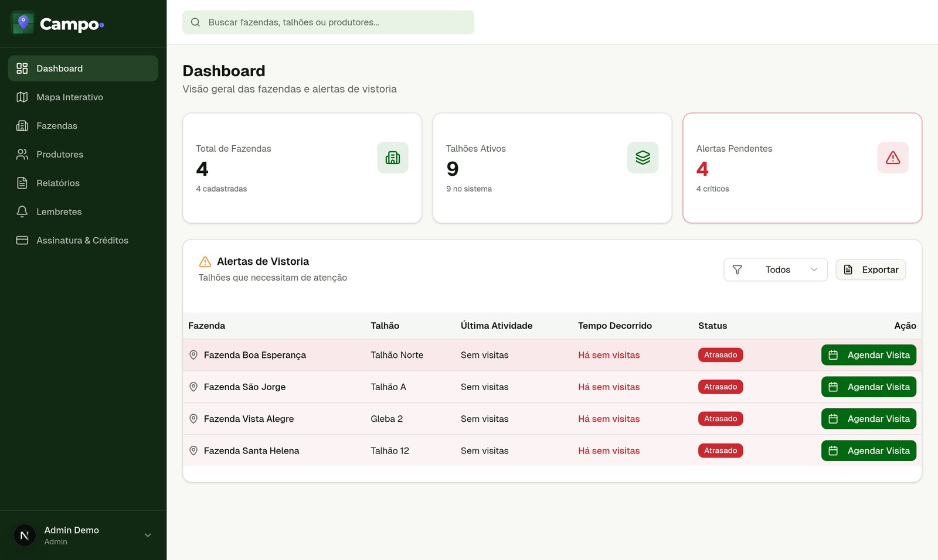Click the Status column header
This screenshot has height=560, width=938.
(x=712, y=326)
